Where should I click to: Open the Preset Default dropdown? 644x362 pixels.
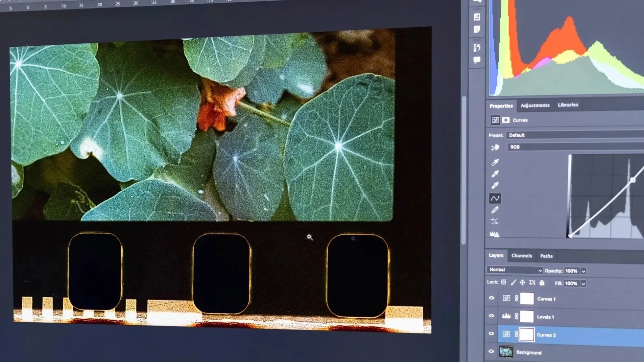[x=575, y=135]
